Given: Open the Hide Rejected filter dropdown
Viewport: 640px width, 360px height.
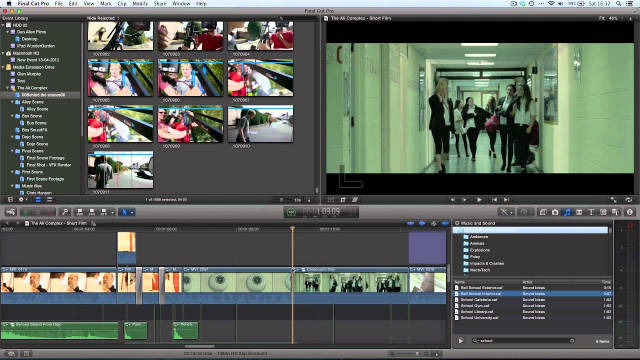Looking at the screenshot, I should (102, 18).
